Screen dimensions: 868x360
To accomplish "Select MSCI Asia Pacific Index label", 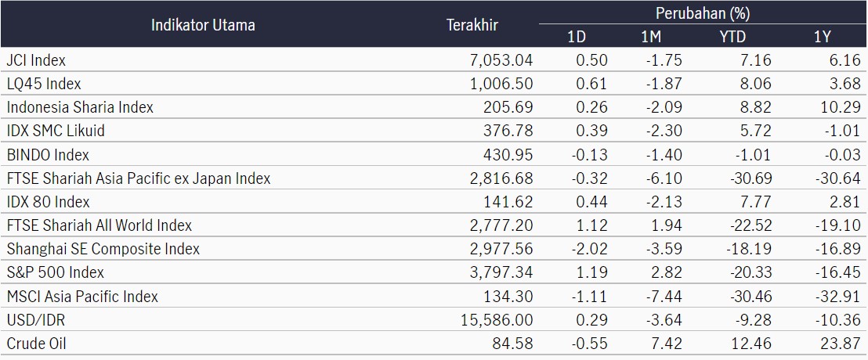I will coord(82,297).
